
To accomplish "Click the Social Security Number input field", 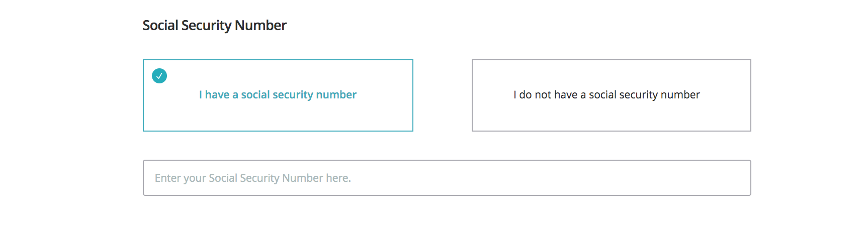I will tap(447, 178).
